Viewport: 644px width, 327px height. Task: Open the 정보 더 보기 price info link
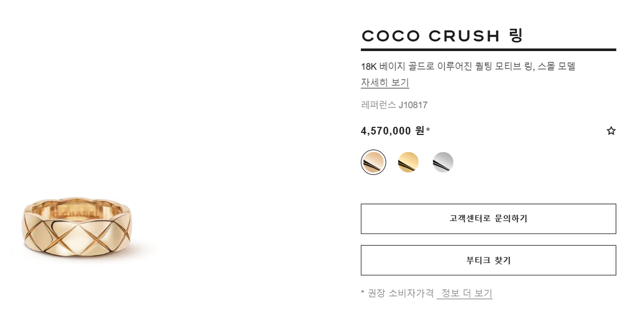point(465,293)
